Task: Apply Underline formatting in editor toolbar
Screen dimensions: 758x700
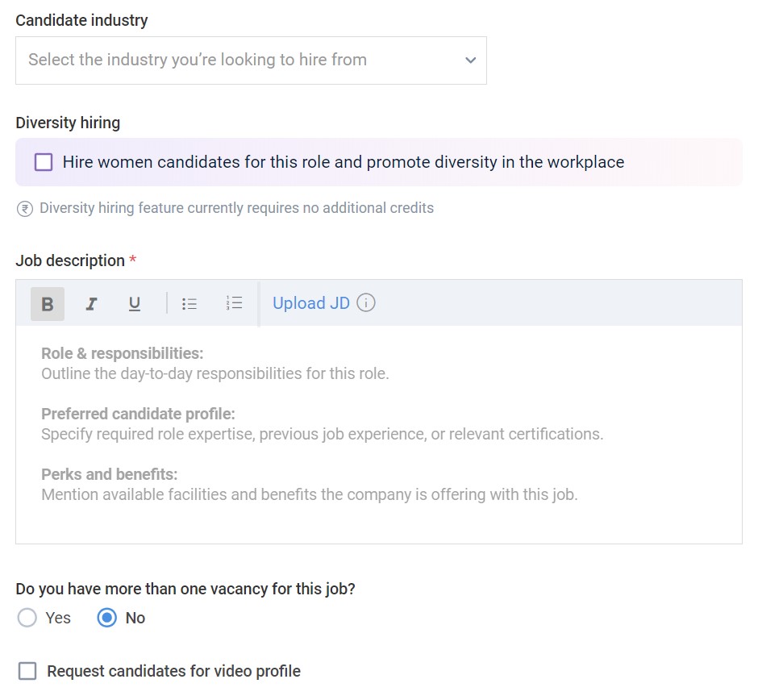Action: (x=135, y=304)
